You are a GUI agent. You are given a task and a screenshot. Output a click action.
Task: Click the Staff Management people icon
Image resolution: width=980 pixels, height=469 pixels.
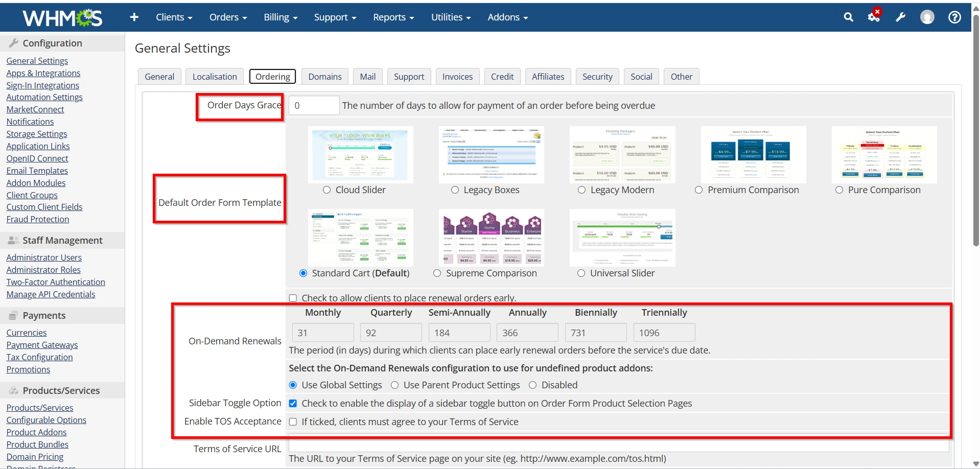tap(14, 240)
